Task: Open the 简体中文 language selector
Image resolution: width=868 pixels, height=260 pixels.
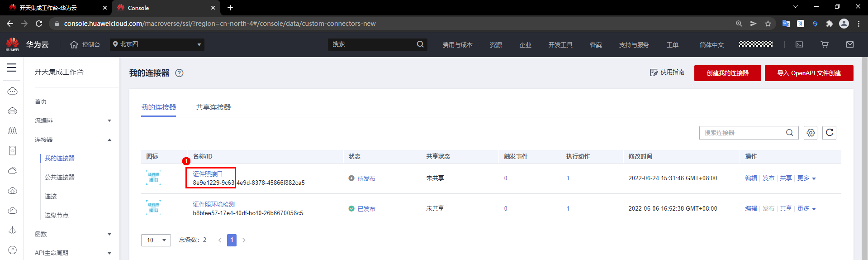Action: click(x=711, y=45)
